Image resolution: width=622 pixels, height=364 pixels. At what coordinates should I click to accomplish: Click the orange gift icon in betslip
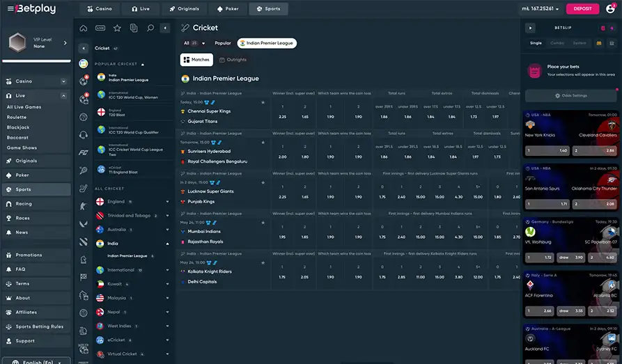coord(599,43)
